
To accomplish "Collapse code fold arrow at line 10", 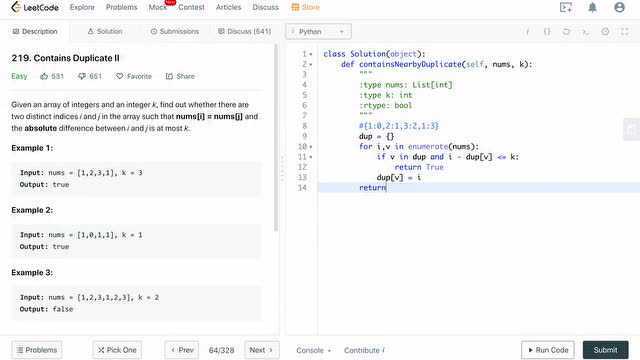I will [x=311, y=147].
